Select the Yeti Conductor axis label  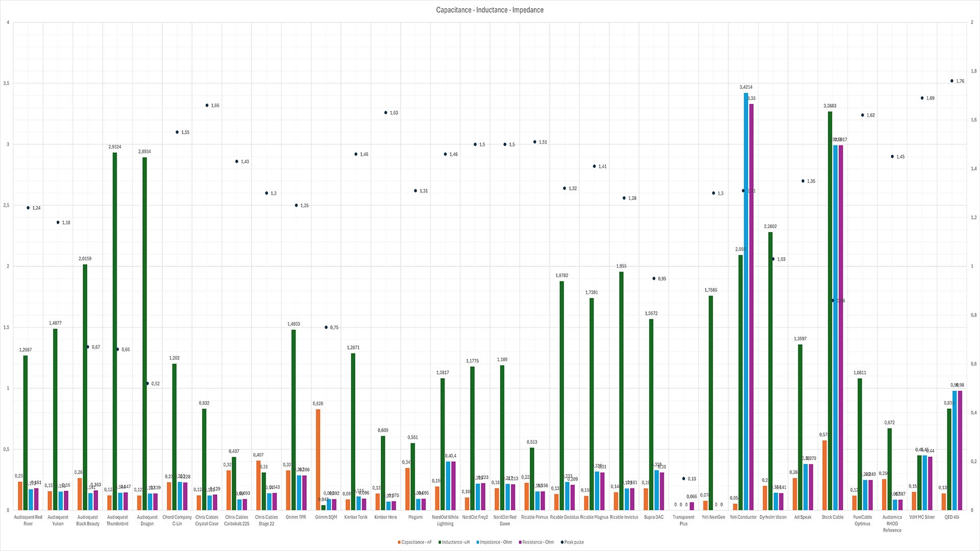click(743, 517)
